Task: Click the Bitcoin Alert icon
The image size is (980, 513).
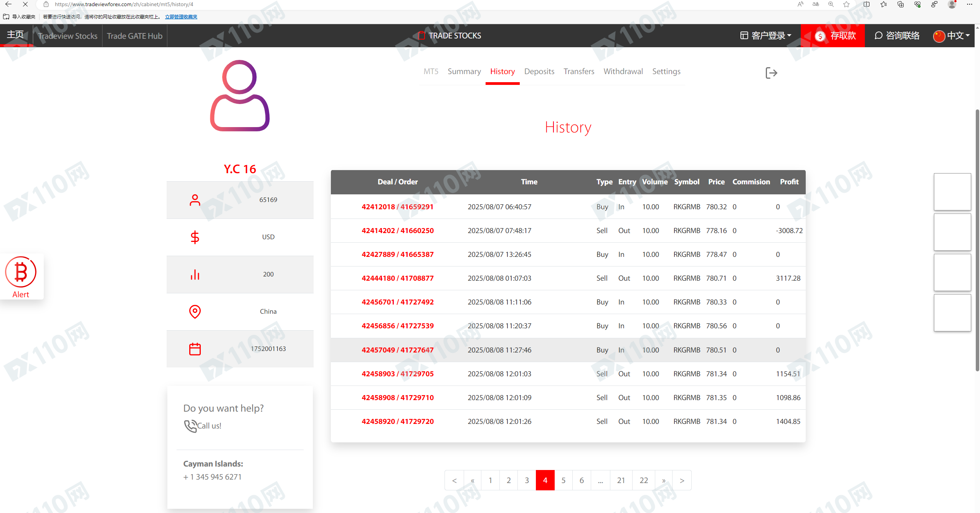Action: pos(21,272)
